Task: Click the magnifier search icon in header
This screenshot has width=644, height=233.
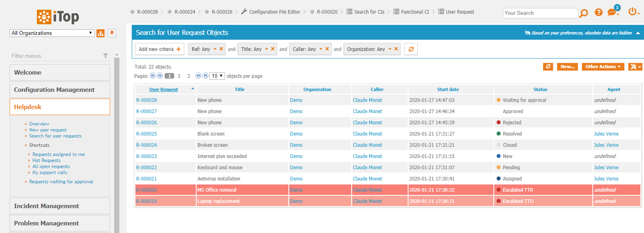Action: point(584,13)
